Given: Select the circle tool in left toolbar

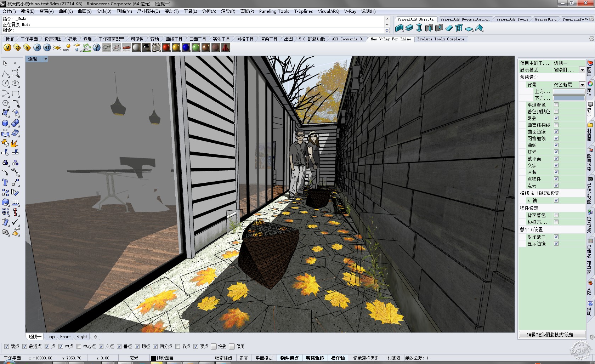Looking at the screenshot, I should pyautogui.click(x=5, y=83).
